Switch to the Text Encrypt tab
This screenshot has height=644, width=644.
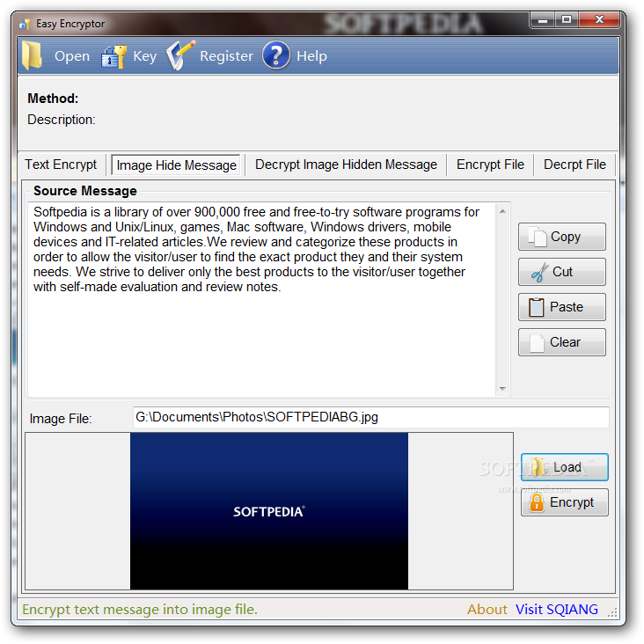tap(61, 165)
